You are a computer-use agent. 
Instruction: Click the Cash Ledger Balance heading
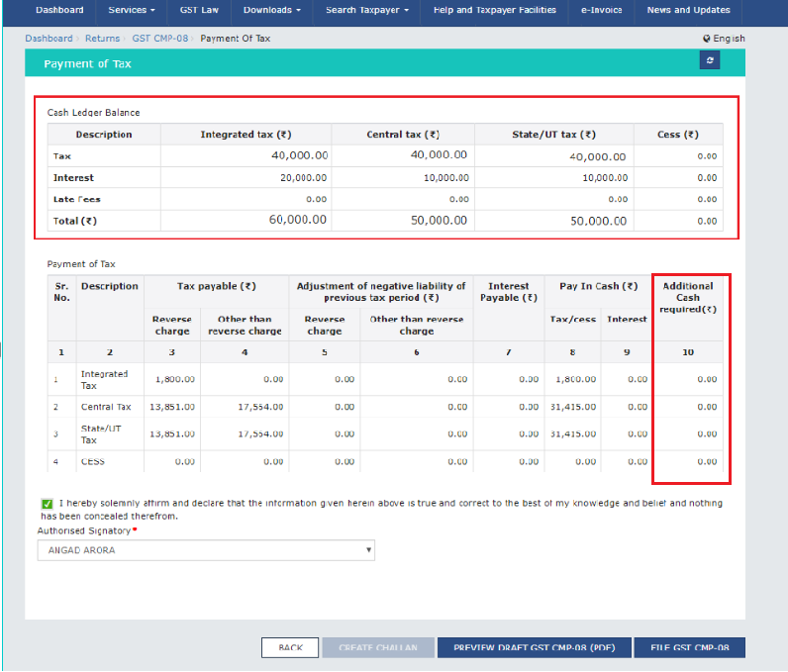tap(93, 113)
